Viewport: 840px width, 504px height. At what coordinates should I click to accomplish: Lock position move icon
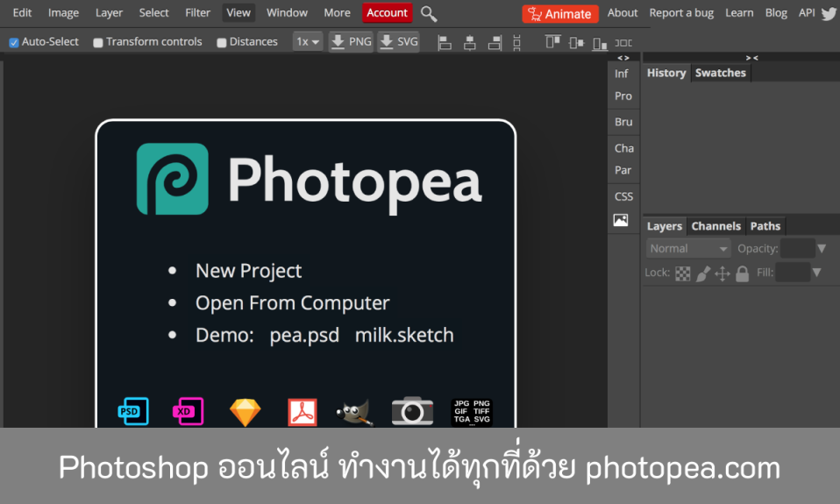pyautogui.click(x=723, y=273)
